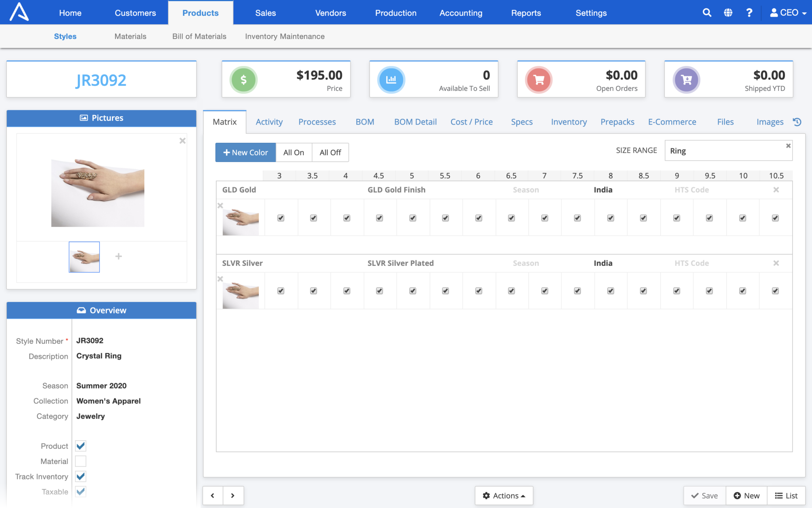Click the purple Shipped YTD cart icon
Viewport: 812px width, 508px height.
(x=686, y=79)
